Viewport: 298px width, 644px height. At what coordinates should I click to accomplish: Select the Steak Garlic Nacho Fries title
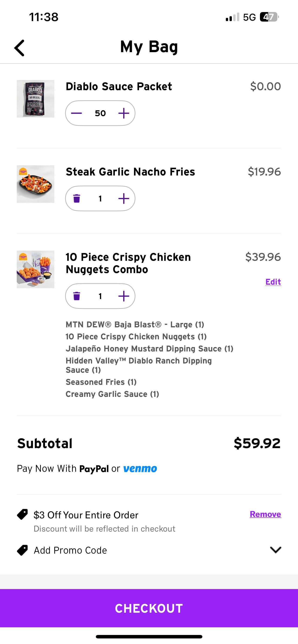pos(130,172)
